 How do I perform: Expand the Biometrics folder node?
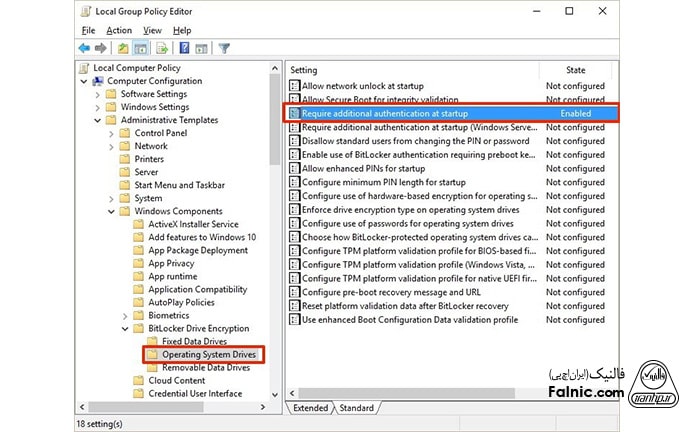[125, 315]
